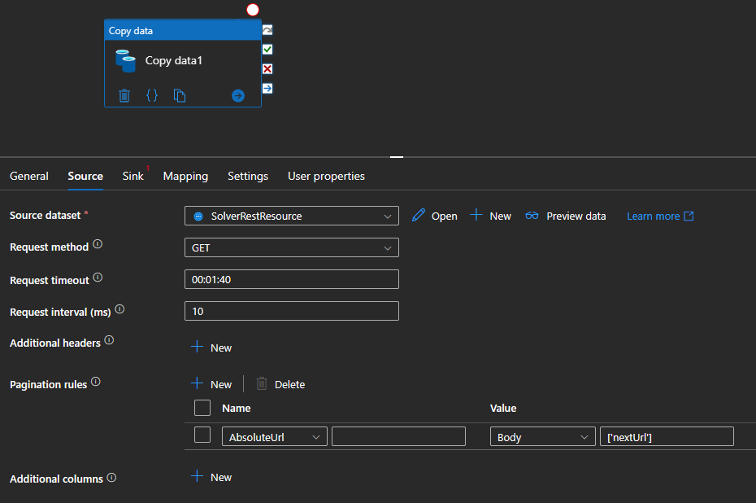Image resolution: width=756 pixels, height=504 pixels.
Task: Toggle the select-all pagination rules checkbox
Action: click(202, 408)
